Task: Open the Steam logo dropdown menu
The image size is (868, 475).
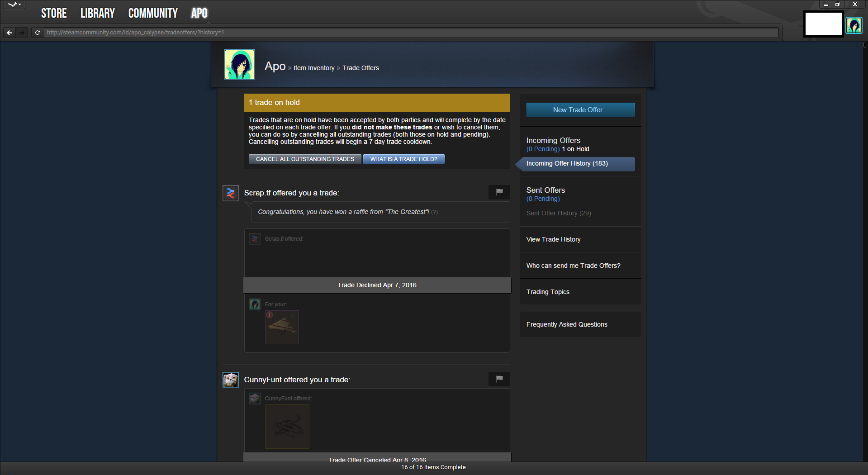Action: click(x=14, y=5)
